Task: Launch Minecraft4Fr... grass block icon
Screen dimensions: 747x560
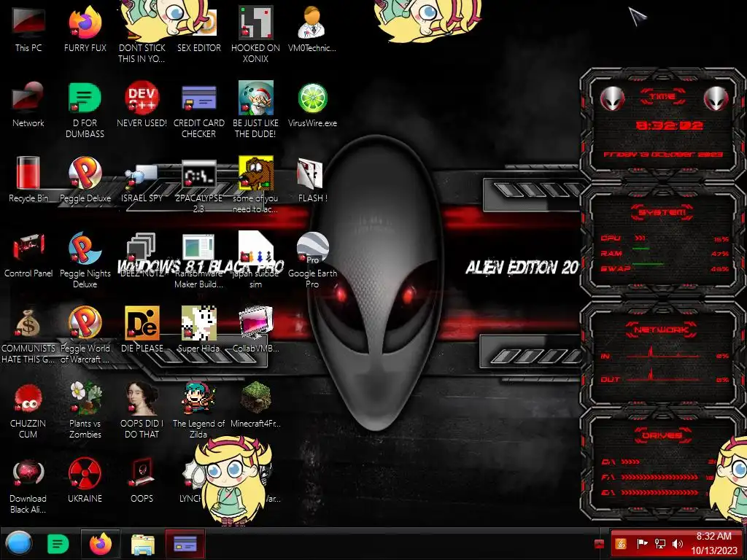Action: (x=255, y=405)
